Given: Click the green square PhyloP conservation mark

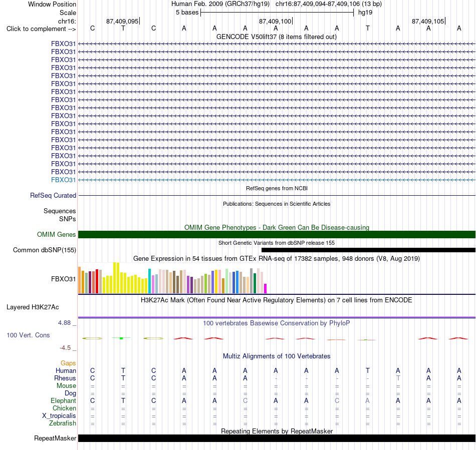Looking at the screenshot, I should pyautogui.click(x=121, y=338).
